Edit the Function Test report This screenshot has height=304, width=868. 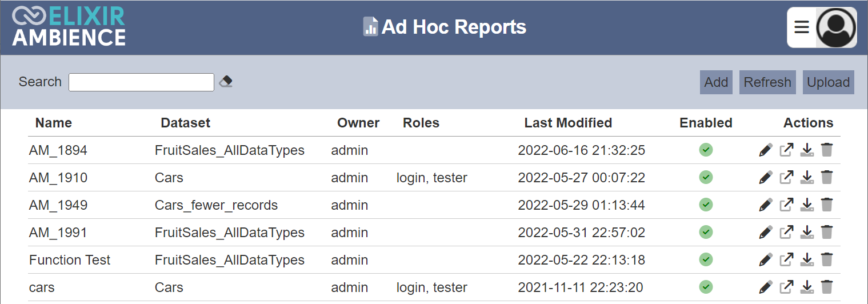tap(766, 260)
